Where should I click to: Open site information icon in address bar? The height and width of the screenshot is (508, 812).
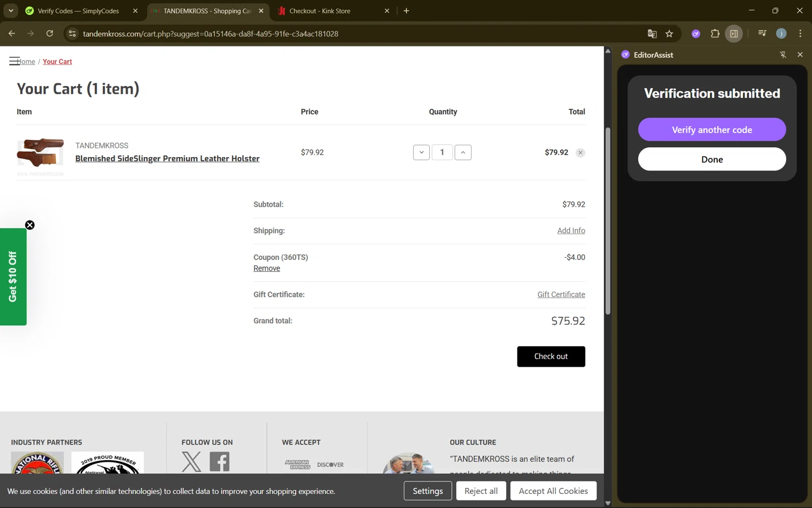(72, 34)
